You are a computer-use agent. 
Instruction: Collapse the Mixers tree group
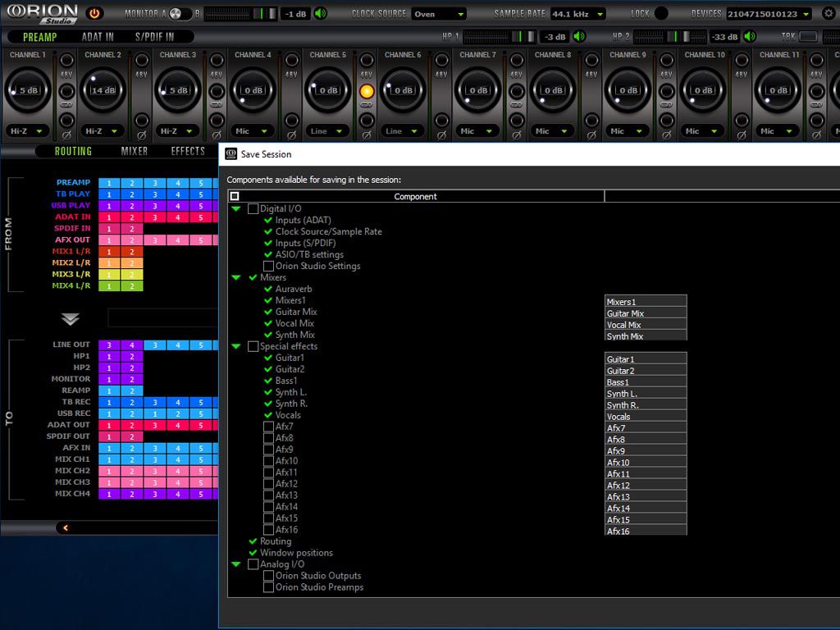coord(236,277)
